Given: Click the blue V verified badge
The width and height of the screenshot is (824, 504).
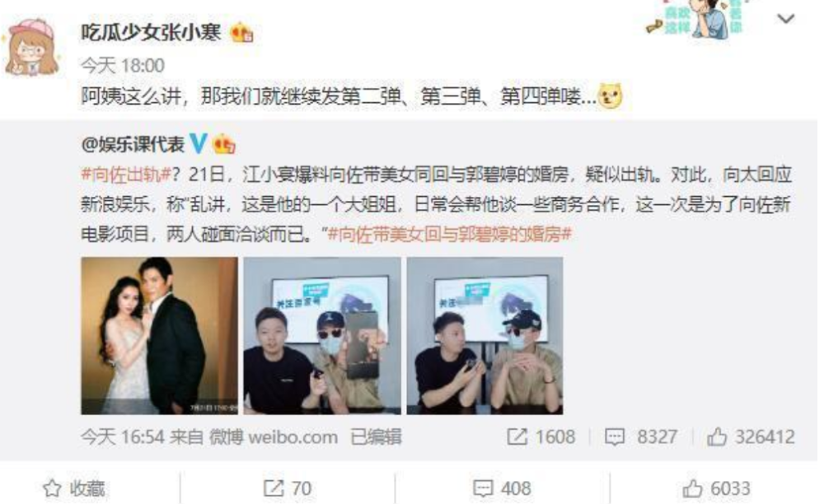Looking at the screenshot, I should pyautogui.click(x=198, y=143).
